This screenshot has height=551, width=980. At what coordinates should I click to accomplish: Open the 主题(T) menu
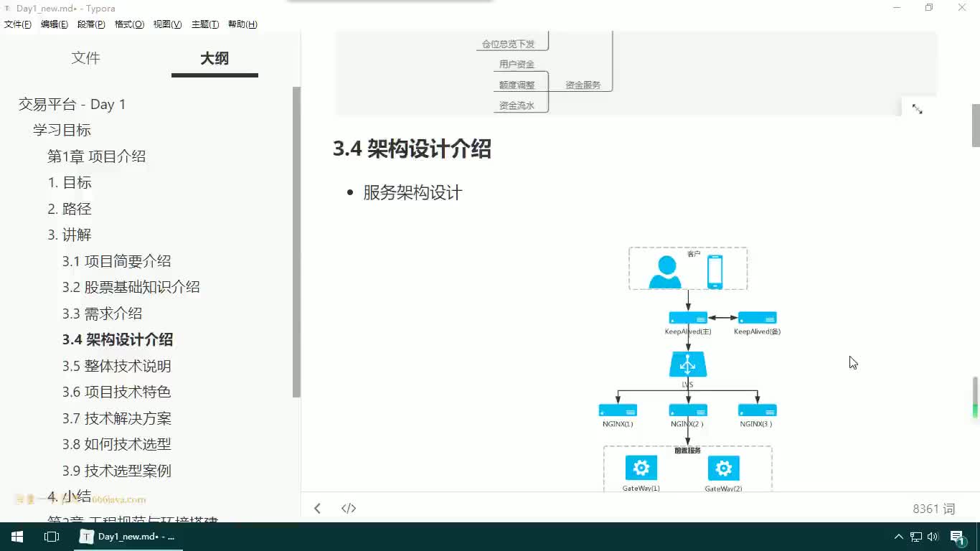205,24
